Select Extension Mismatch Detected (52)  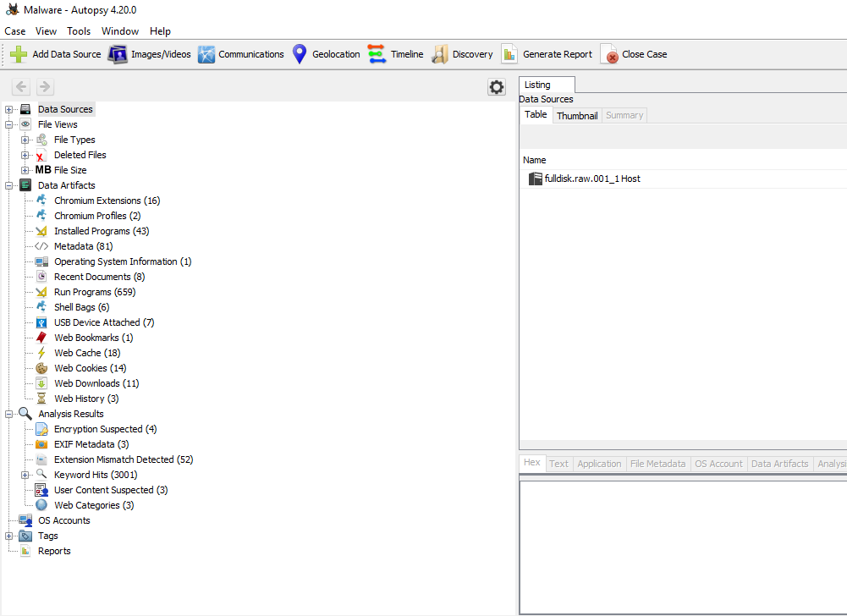point(124,459)
